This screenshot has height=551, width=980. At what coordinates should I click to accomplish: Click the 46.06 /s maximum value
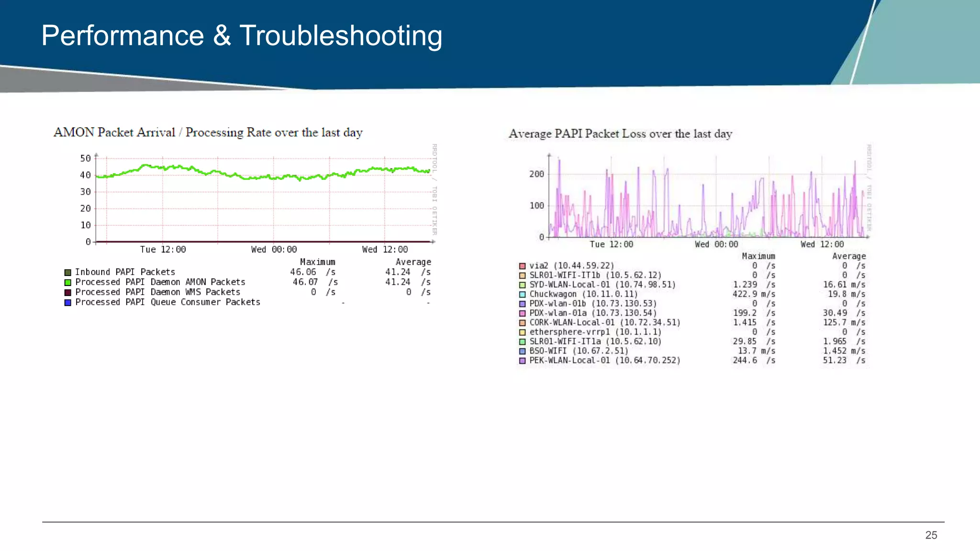(x=312, y=272)
